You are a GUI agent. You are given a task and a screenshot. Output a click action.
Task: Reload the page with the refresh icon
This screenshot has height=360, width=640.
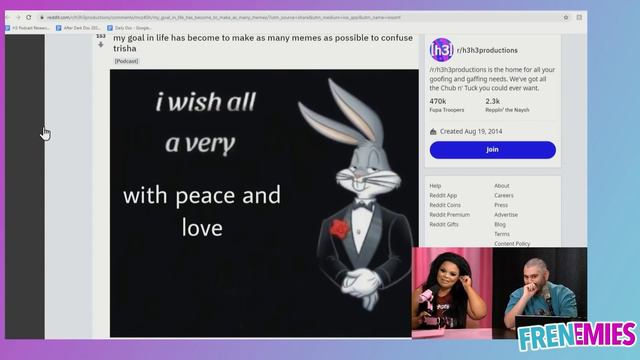[29, 18]
